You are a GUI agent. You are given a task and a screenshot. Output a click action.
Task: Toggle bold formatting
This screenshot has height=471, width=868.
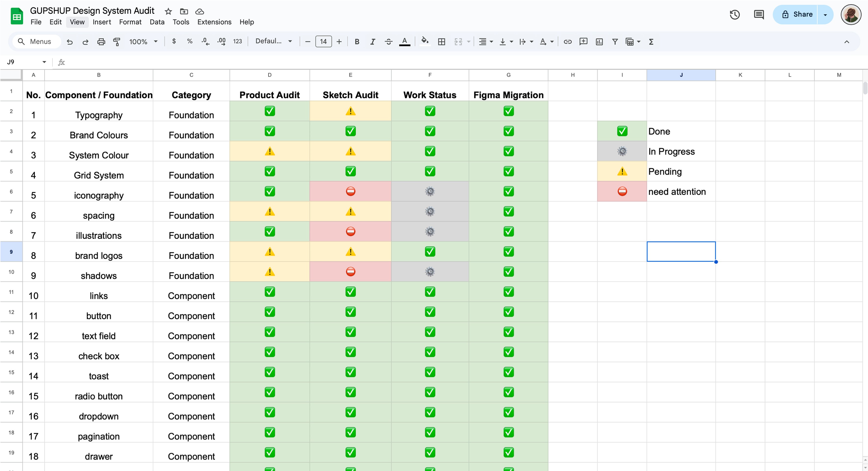tap(357, 42)
